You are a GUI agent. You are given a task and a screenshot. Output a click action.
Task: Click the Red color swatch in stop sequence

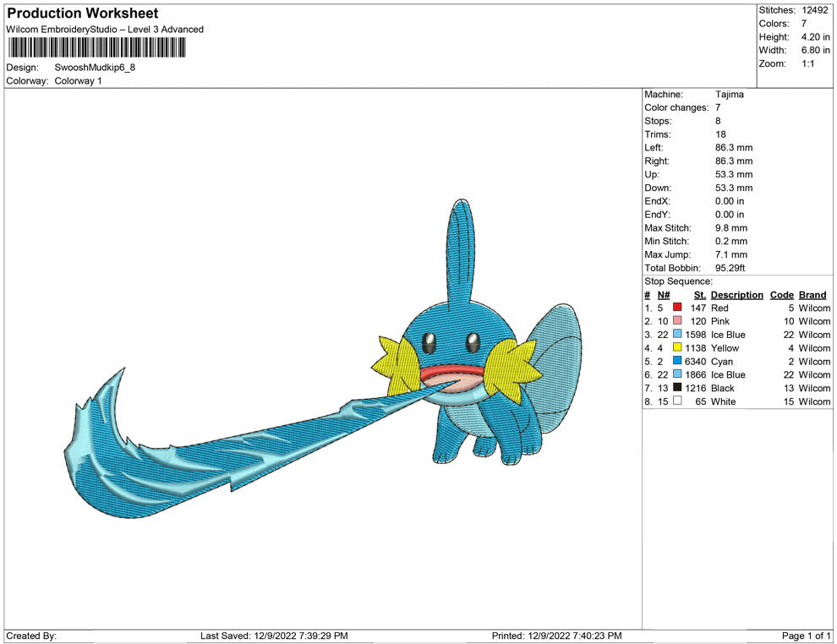[677, 308]
